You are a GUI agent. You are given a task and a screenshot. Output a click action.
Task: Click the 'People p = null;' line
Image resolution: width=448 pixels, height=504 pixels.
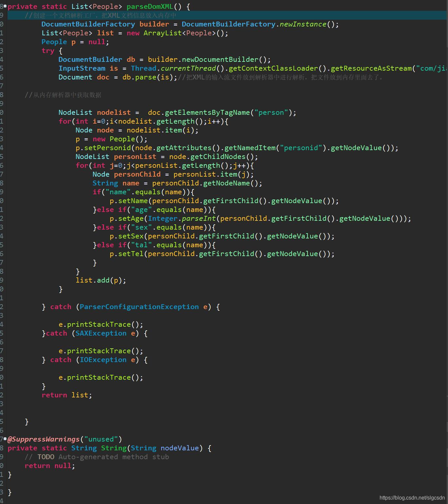click(x=75, y=42)
